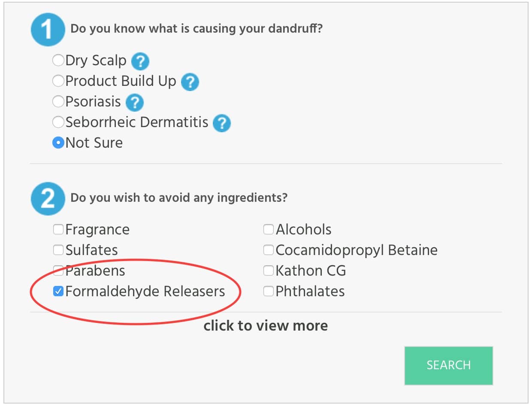Enable the Fragrance checkbox
Screen dimensions: 532x407
coord(58,229)
